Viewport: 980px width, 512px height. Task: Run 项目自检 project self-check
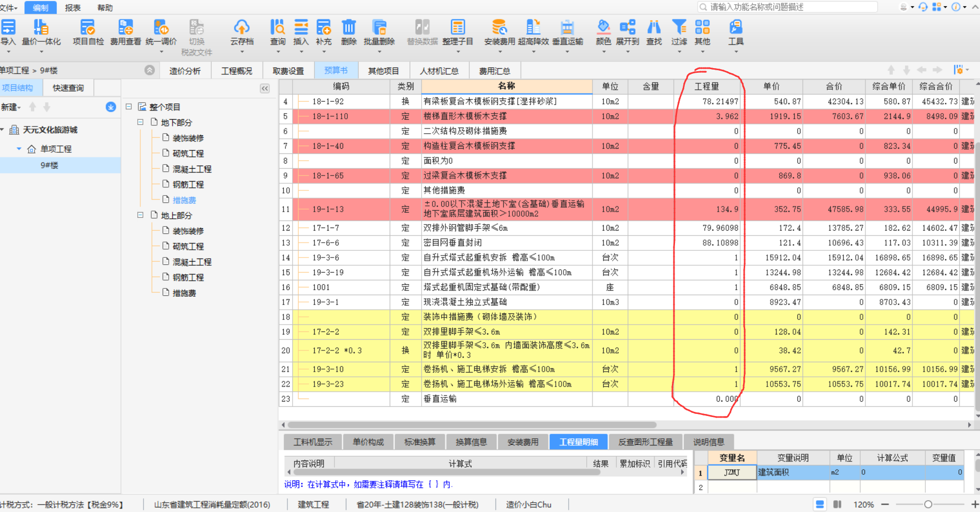tap(88, 32)
